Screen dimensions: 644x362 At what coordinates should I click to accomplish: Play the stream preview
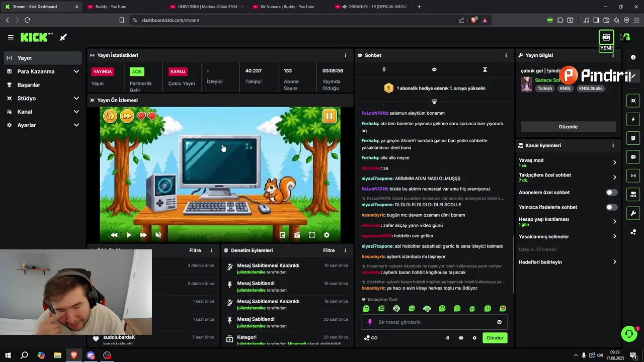point(129,235)
